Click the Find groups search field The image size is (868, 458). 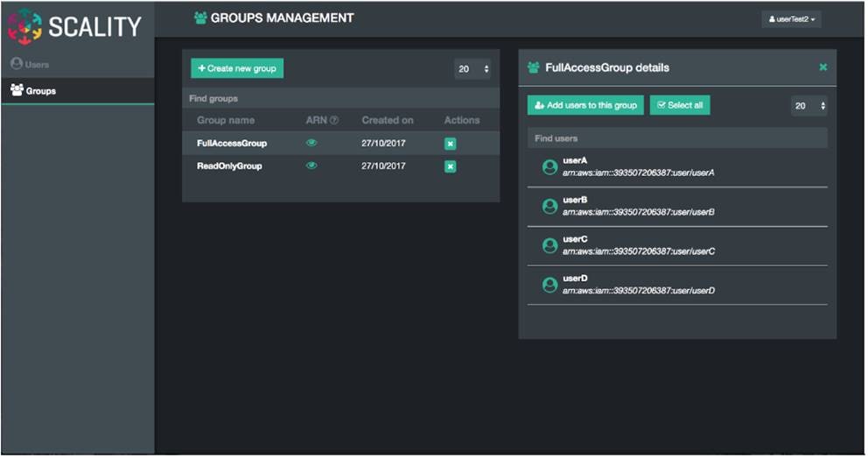tap(340, 99)
